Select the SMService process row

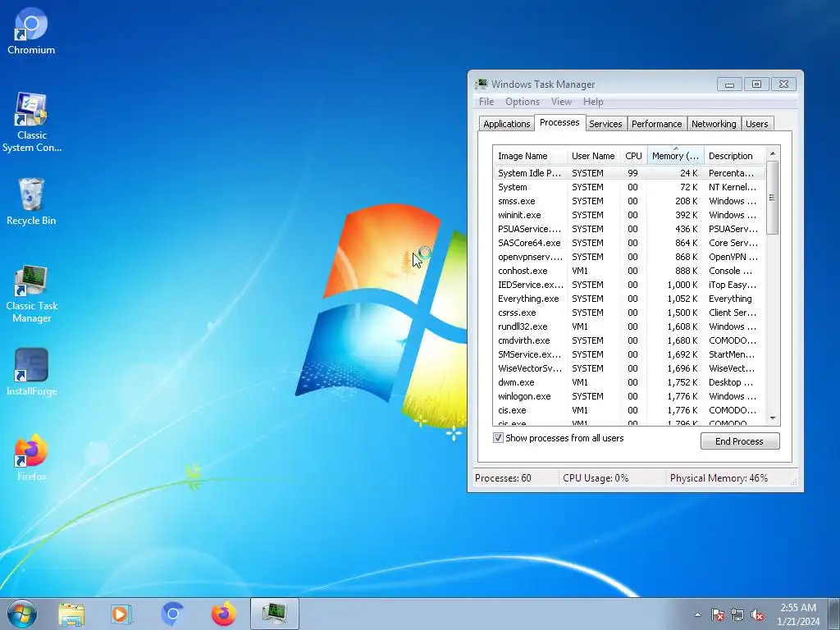tap(629, 354)
